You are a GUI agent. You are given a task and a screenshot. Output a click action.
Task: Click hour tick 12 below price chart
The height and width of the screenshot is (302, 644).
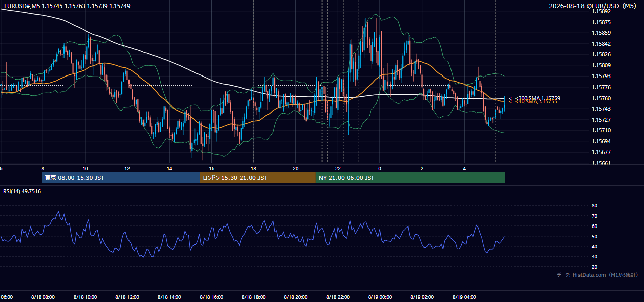(127, 168)
